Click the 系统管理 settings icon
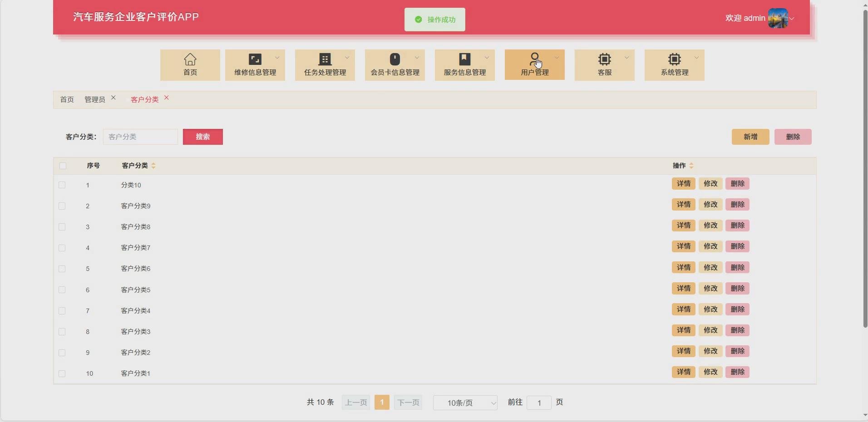The height and width of the screenshot is (422, 868). (674, 59)
